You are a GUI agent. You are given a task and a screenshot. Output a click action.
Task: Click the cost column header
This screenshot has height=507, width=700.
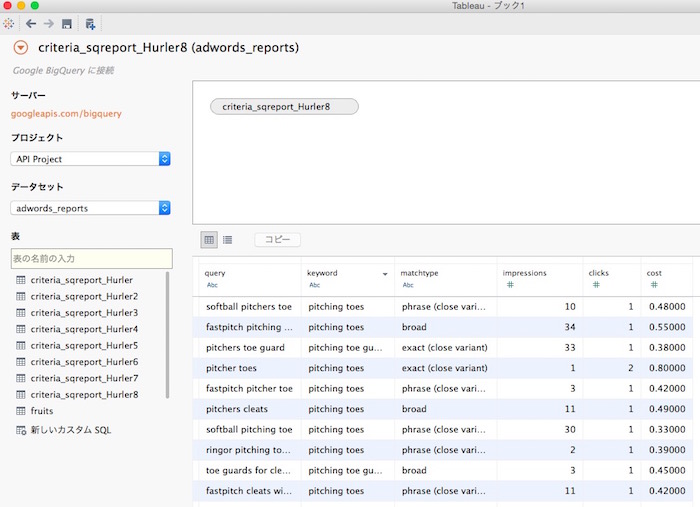click(654, 273)
